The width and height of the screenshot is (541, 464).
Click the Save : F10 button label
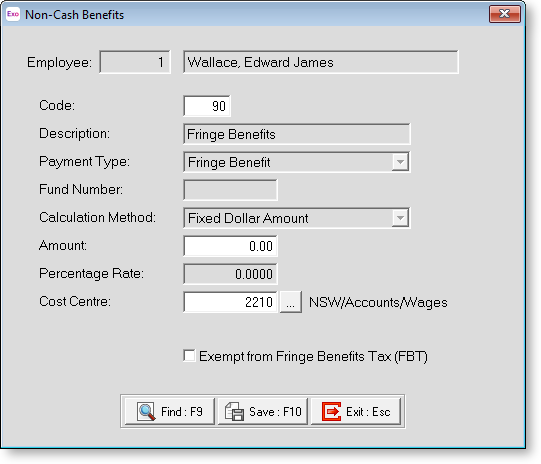pos(275,412)
